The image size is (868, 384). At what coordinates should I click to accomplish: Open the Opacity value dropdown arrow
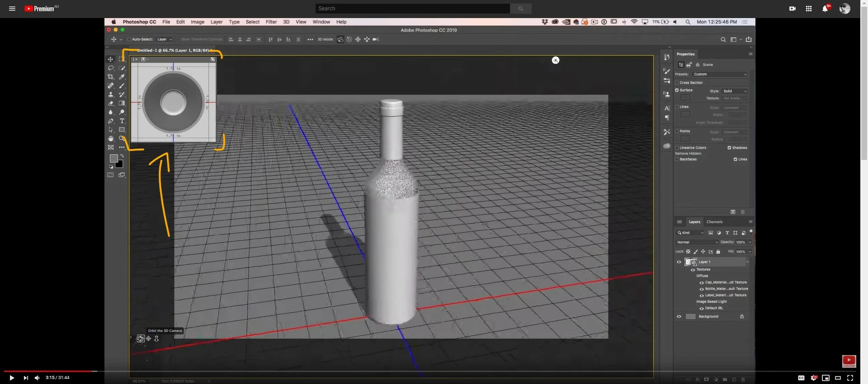coord(750,242)
